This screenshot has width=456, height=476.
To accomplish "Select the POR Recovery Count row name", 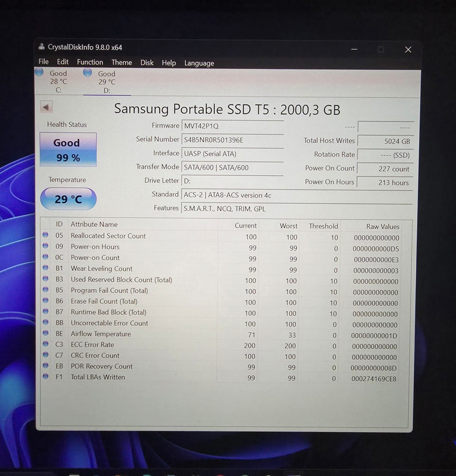I will [x=102, y=366].
